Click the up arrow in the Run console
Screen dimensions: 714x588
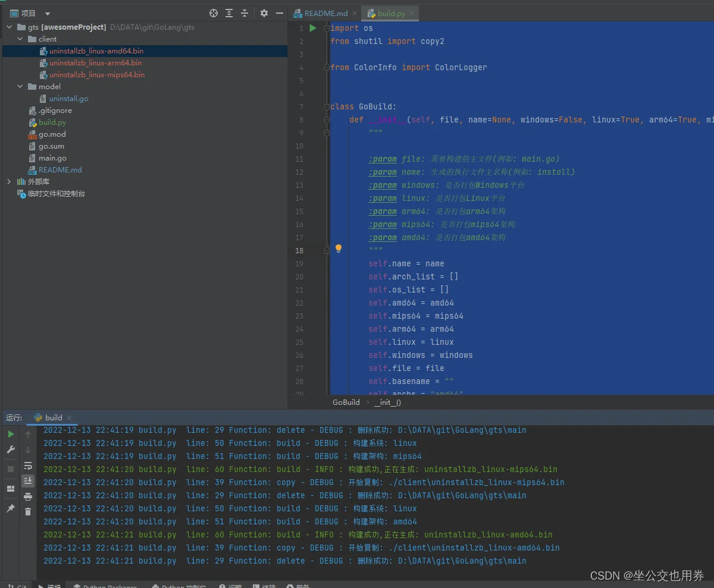pyautogui.click(x=28, y=435)
